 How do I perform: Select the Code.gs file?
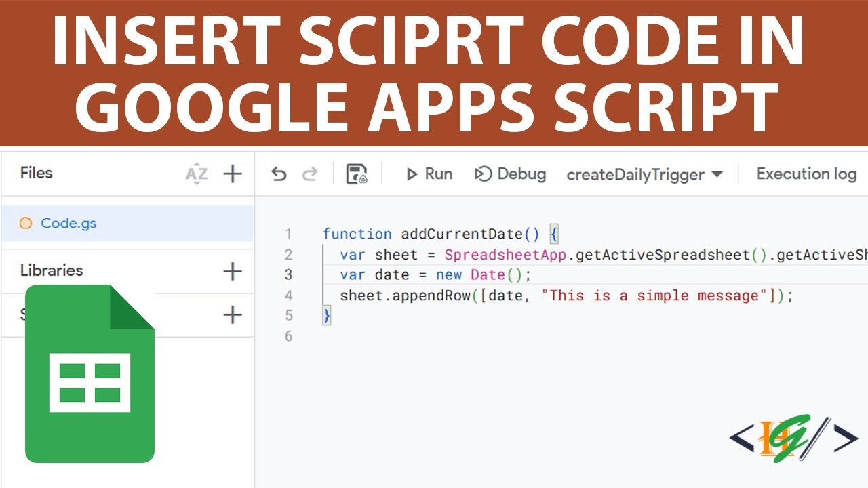(127, 223)
